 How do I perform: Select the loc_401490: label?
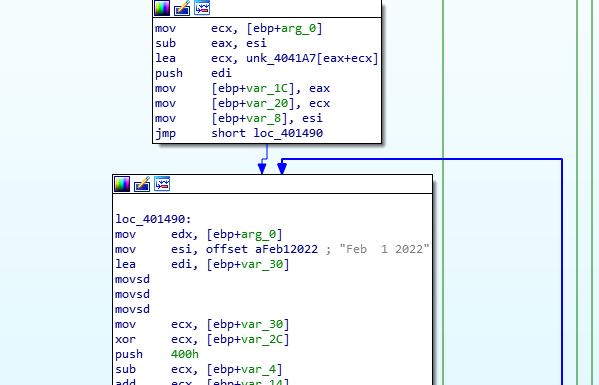153,219
